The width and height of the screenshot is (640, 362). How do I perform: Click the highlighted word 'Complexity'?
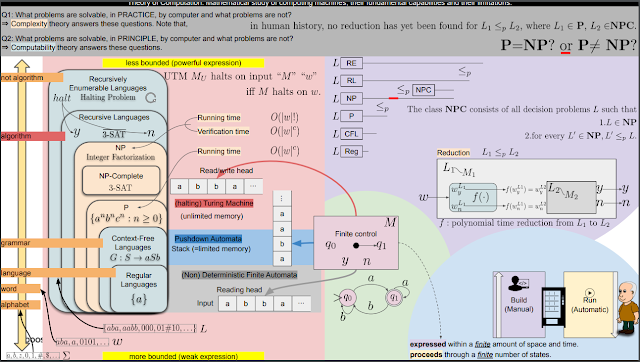pyautogui.click(x=29, y=24)
